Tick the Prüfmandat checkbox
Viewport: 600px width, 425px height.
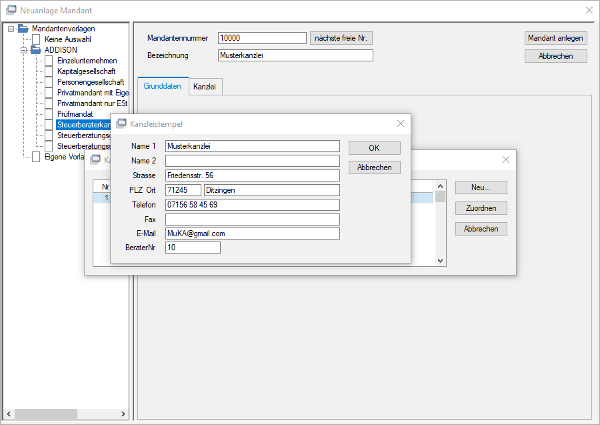(x=49, y=114)
